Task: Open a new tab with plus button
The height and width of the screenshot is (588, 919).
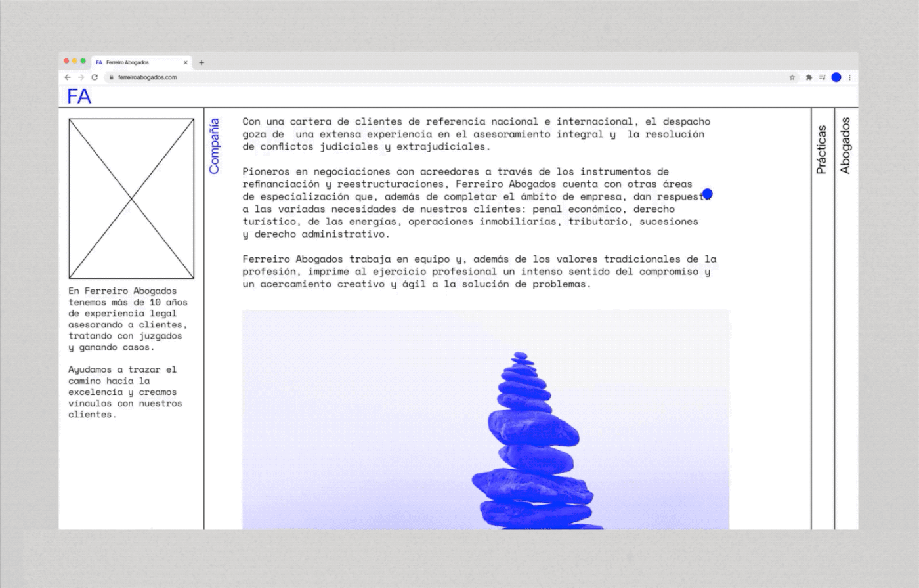Action: click(202, 63)
